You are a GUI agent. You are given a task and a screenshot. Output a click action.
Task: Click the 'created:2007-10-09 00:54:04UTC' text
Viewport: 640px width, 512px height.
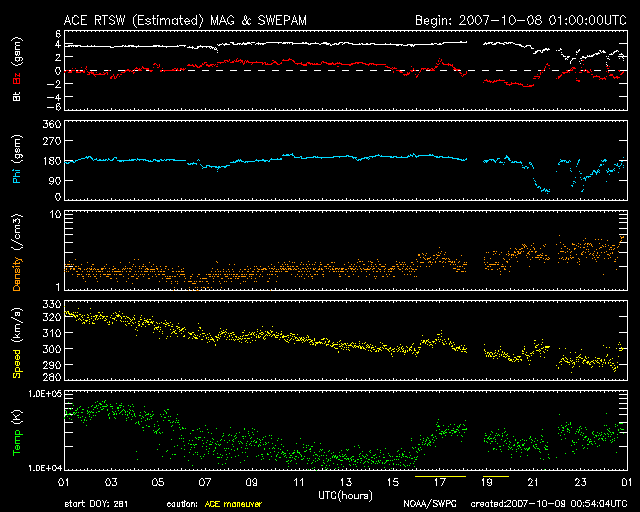coord(549,504)
